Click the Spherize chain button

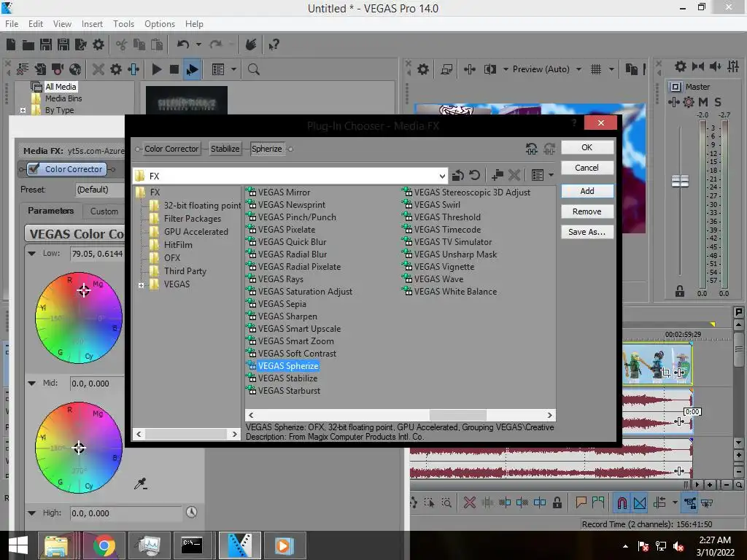(267, 149)
